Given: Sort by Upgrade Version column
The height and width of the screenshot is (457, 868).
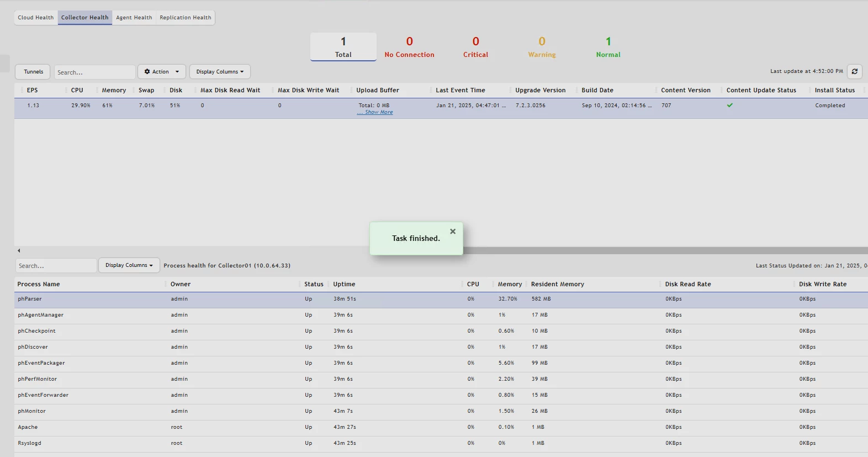Looking at the screenshot, I should (541, 90).
